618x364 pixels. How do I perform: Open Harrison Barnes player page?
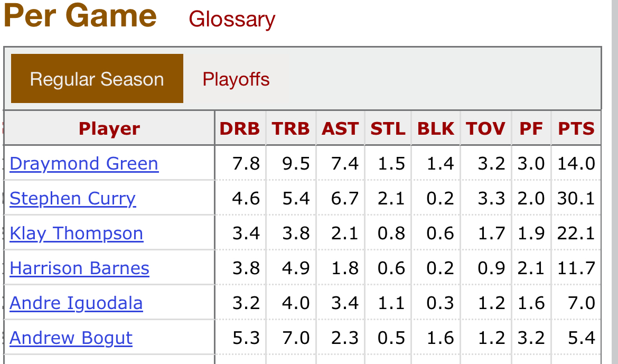(79, 268)
